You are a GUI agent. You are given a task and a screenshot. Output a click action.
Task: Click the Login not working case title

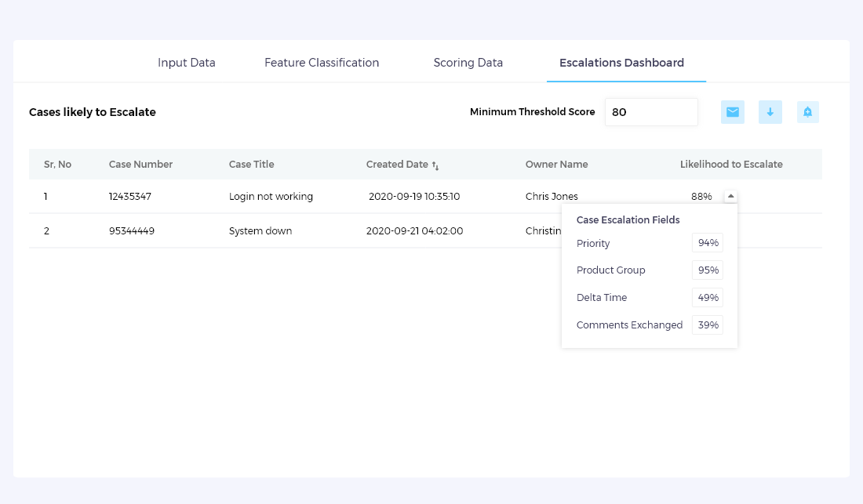point(271,197)
